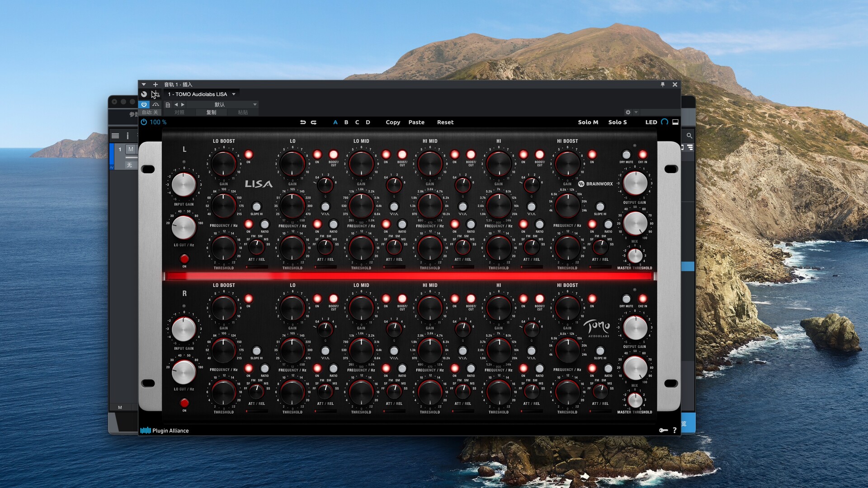Click the LISA logo on top channel
This screenshot has width=868, height=488.
click(259, 184)
